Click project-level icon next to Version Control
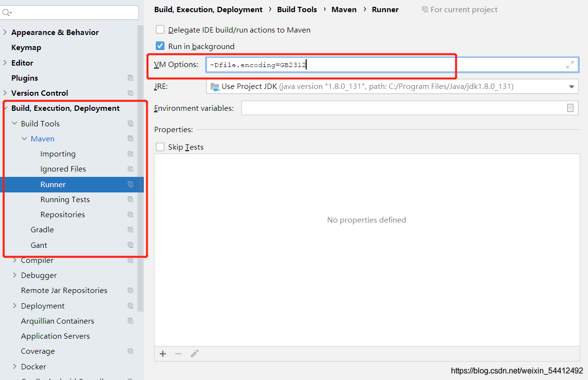Image resolution: width=588 pixels, height=380 pixels. point(130,93)
